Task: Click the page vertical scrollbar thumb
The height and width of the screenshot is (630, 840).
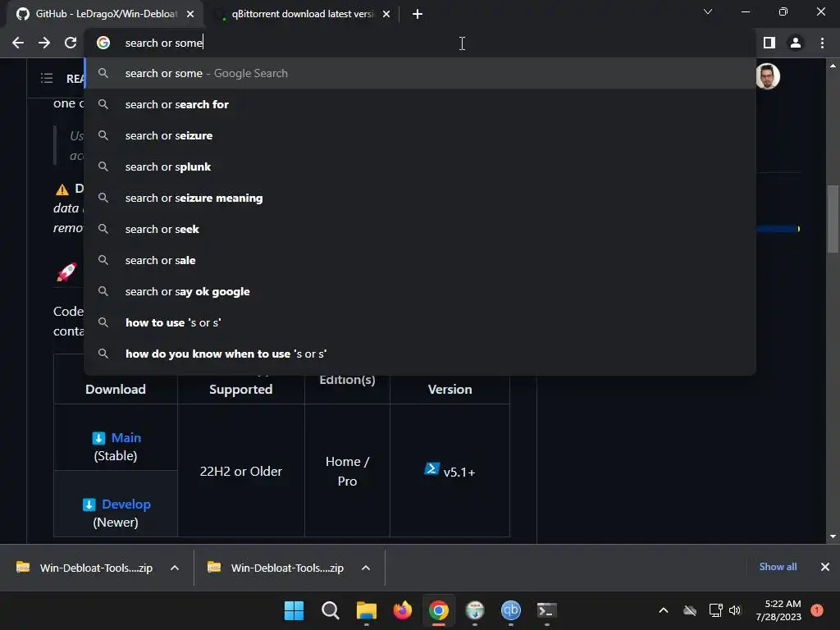Action: pyautogui.click(x=833, y=219)
